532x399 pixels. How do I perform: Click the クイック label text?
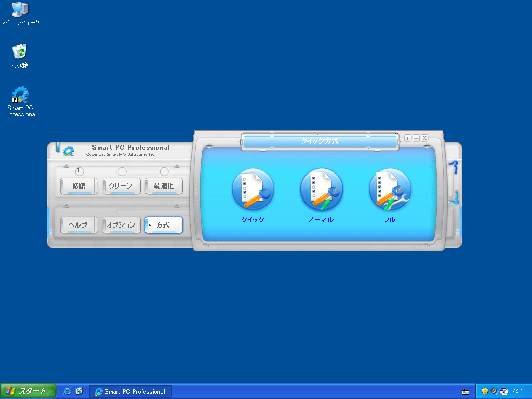253,220
